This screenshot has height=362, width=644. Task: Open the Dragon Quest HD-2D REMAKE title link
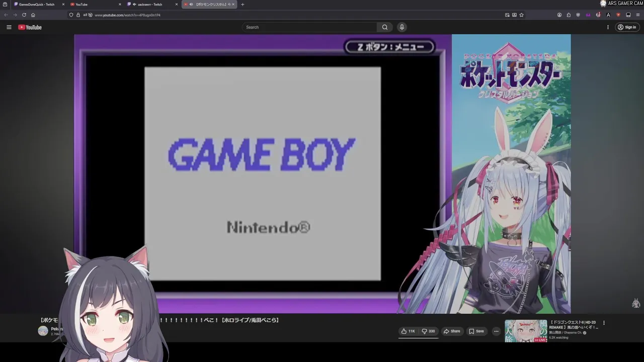tap(574, 325)
